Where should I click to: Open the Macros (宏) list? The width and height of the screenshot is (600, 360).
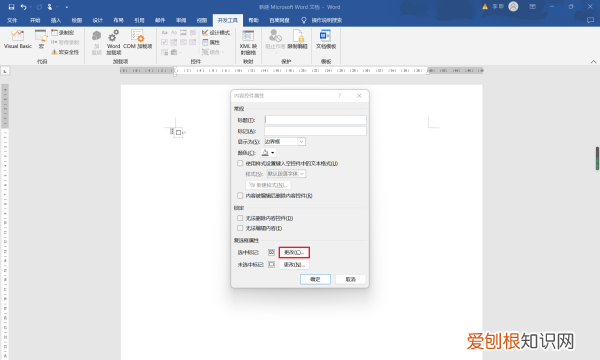tap(41, 40)
